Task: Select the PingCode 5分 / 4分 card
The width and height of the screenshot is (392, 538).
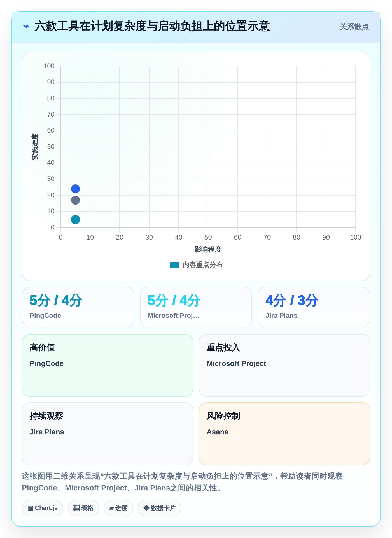Action: 78,307
